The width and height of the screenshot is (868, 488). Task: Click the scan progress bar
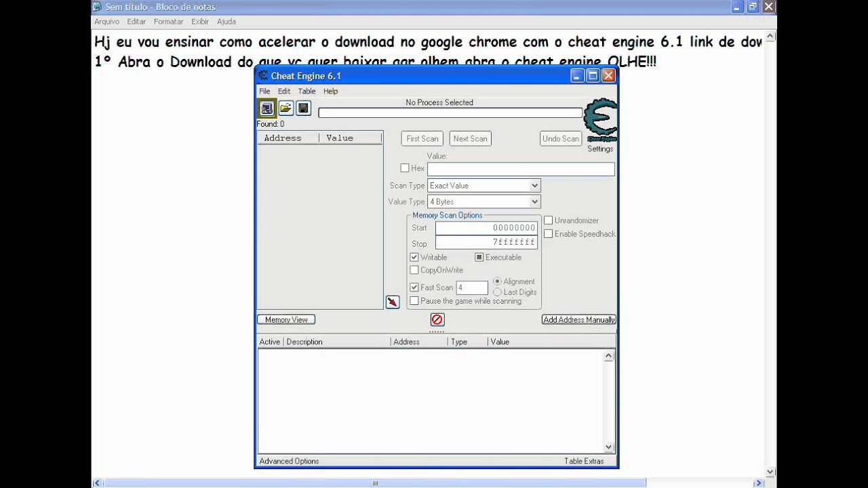point(450,113)
